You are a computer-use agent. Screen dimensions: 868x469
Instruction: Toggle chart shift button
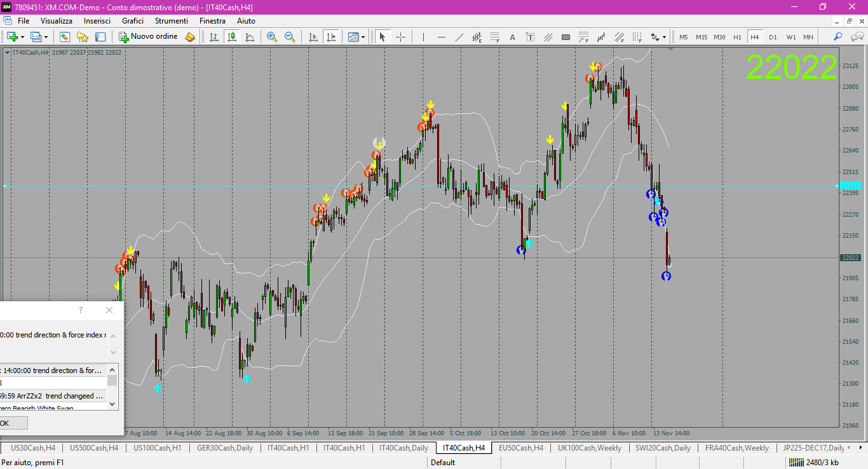coord(330,37)
